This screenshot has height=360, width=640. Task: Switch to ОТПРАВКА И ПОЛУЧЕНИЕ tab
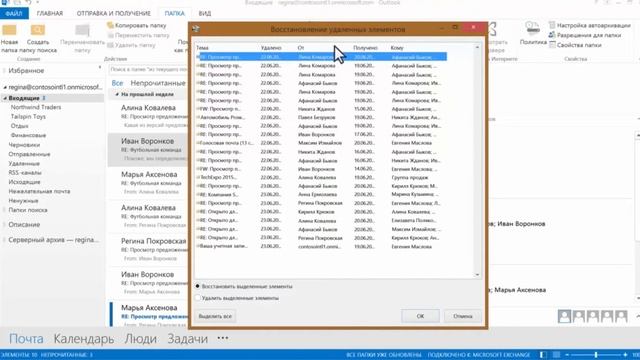coord(114,13)
